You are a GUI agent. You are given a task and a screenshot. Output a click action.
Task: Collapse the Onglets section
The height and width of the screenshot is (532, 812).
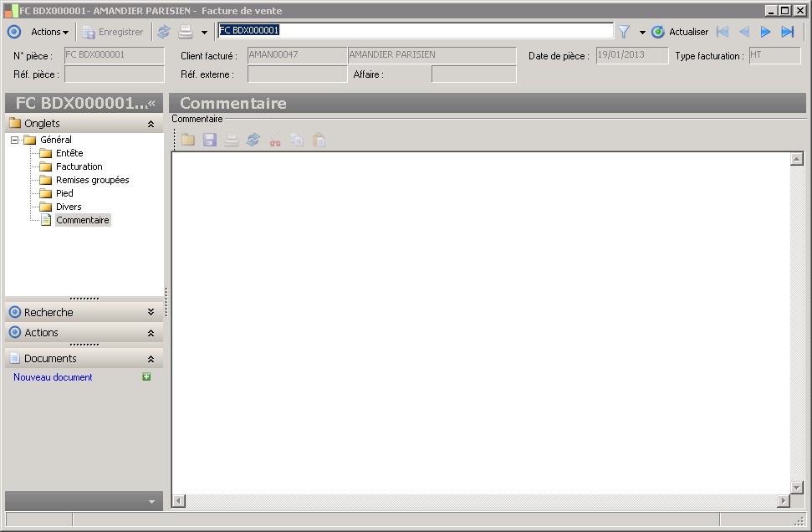tap(151, 124)
